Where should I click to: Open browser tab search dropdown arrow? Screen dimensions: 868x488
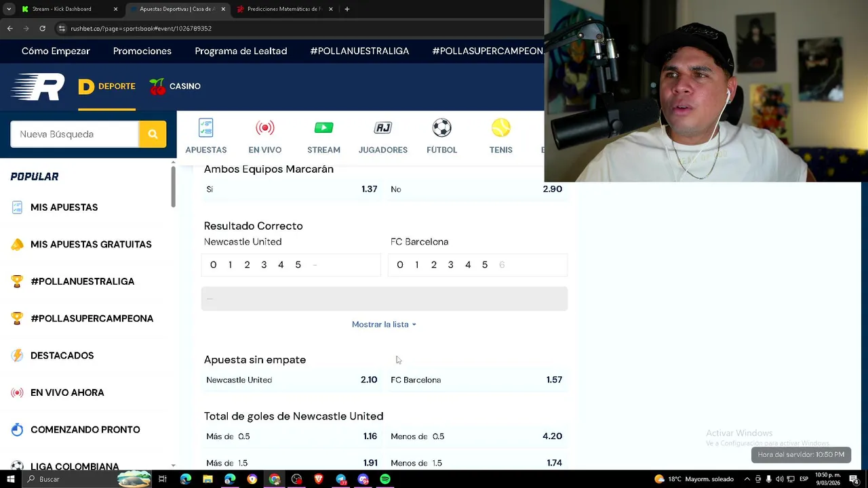coord(9,9)
